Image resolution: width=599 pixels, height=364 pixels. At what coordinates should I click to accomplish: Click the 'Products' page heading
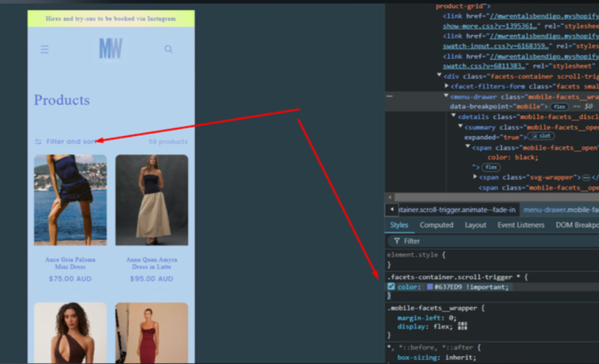62,100
